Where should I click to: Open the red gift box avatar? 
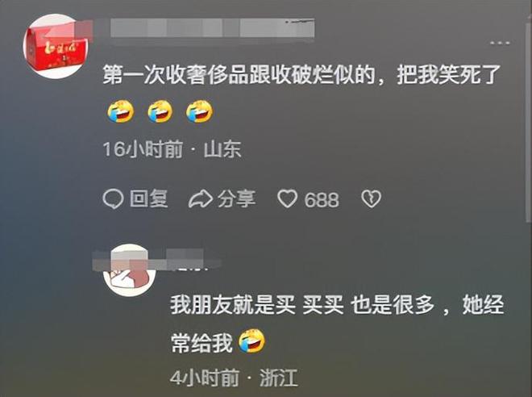56,47
